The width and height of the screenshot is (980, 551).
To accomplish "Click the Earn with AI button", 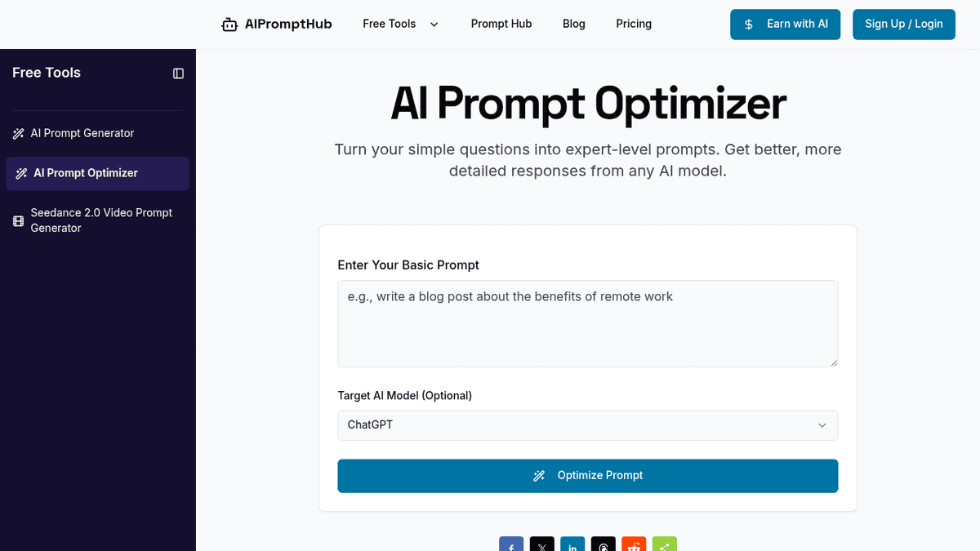I will [785, 24].
